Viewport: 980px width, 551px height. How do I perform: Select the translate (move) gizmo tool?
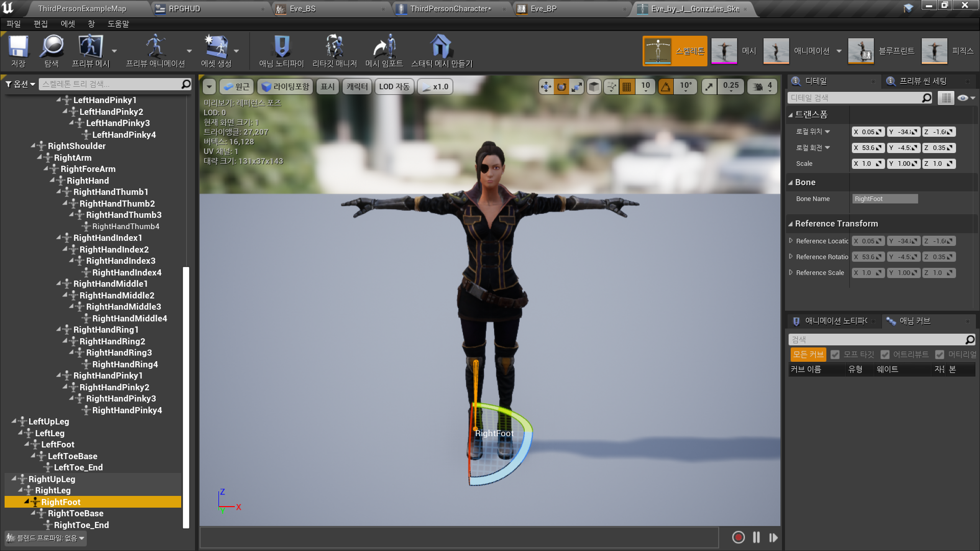546,87
